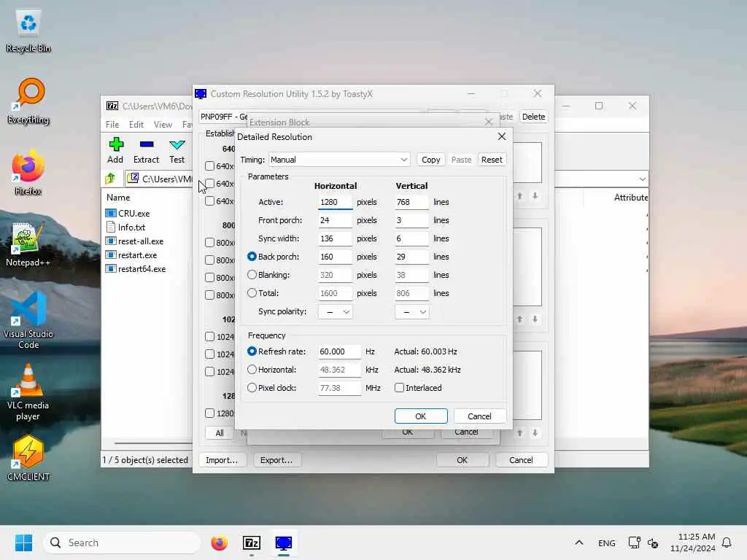
Task: Confirm Detailed Resolution with OK
Action: tap(421, 416)
